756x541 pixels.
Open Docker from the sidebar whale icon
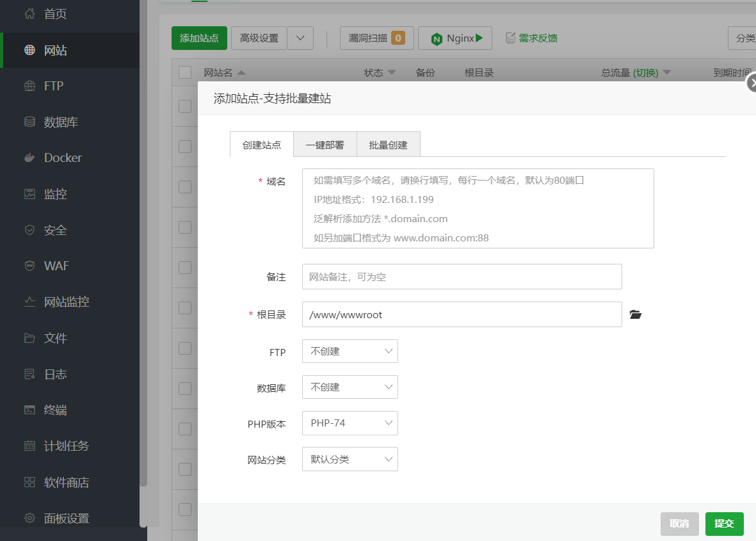pyautogui.click(x=29, y=158)
